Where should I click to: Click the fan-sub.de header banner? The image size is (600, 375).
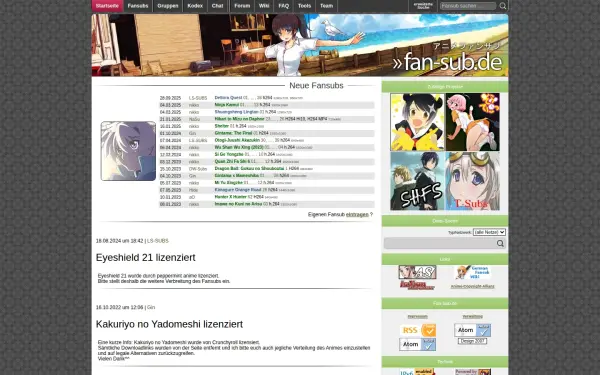pyautogui.click(x=300, y=45)
